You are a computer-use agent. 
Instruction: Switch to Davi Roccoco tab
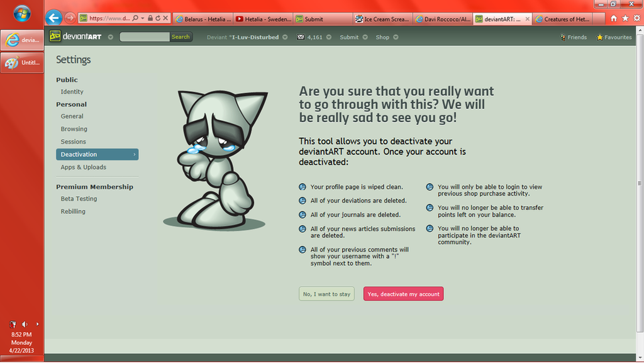pos(443,19)
